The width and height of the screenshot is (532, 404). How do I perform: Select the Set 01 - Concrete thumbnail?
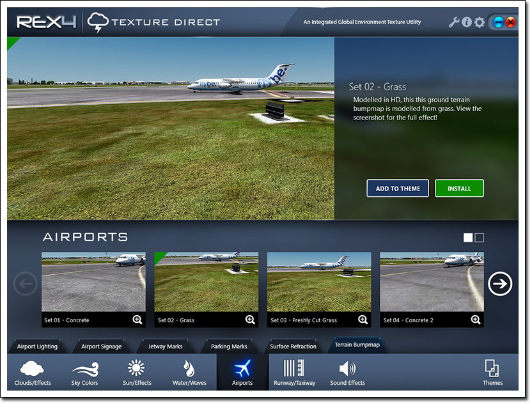(93, 281)
